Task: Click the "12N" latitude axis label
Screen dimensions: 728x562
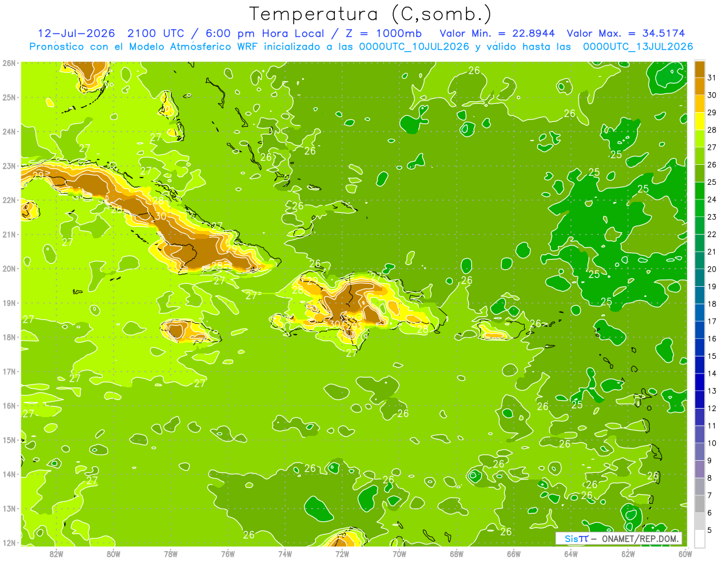Action: [9, 543]
